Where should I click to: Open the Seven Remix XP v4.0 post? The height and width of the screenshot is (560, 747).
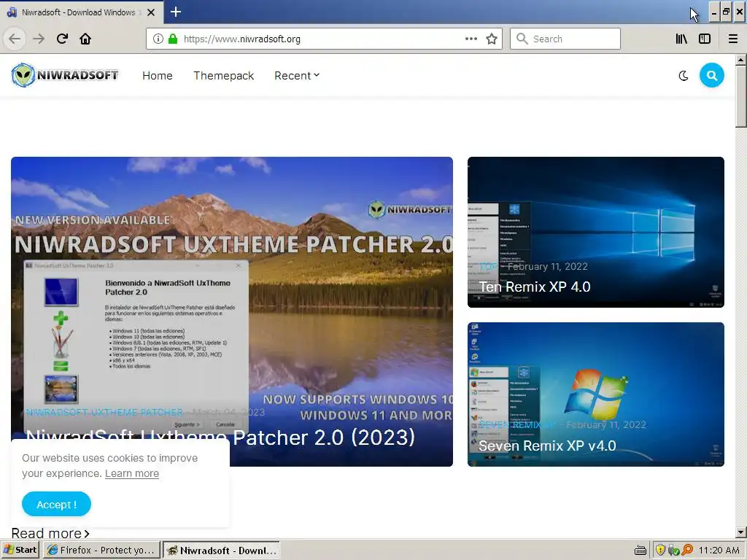click(547, 446)
